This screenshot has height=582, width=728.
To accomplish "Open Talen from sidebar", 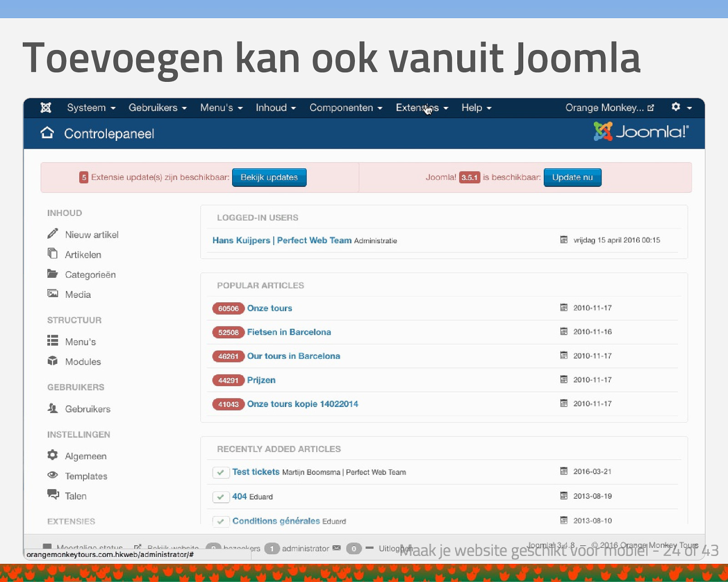I will coord(76,496).
